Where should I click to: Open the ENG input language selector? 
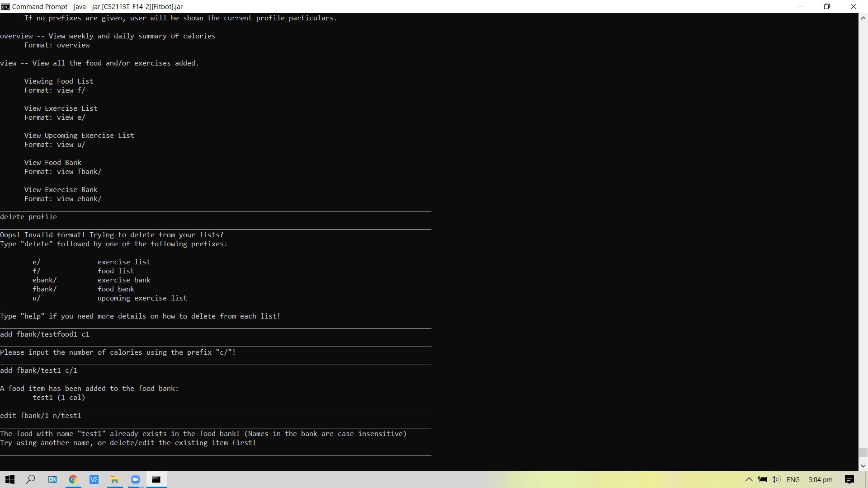[x=793, y=479]
